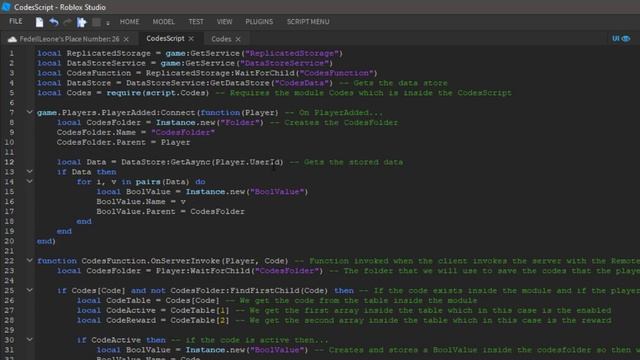Select the CodesScript document tab
The height and width of the screenshot is (360, 640).
tap(165, 38)
